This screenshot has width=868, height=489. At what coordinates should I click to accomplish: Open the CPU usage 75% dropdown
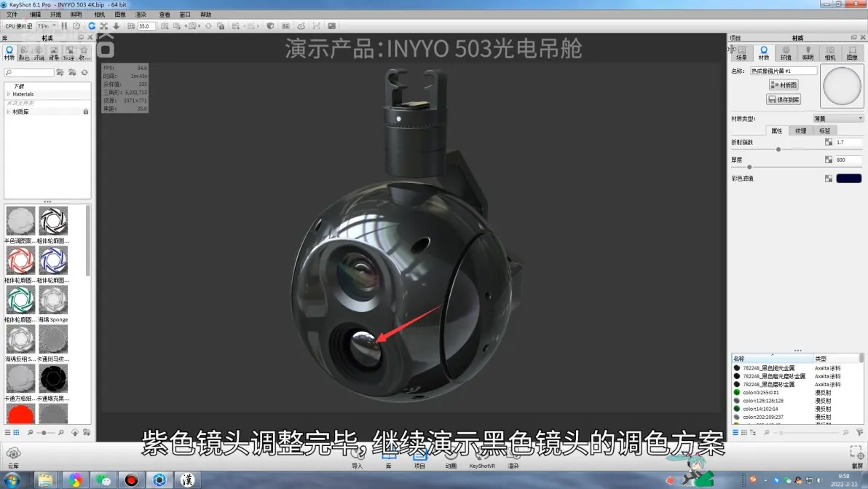click(47, 26)
